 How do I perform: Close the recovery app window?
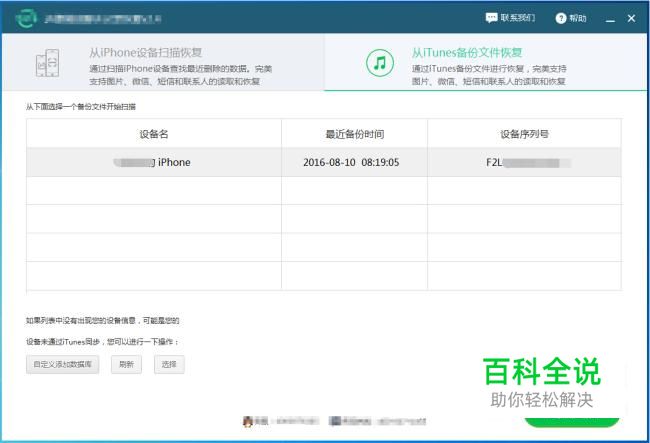coord(631,18)
